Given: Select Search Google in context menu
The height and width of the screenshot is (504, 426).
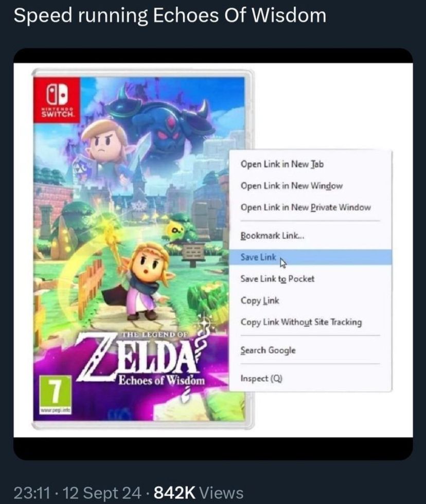Looking at the screenshot, I should [x=311, y=350].
